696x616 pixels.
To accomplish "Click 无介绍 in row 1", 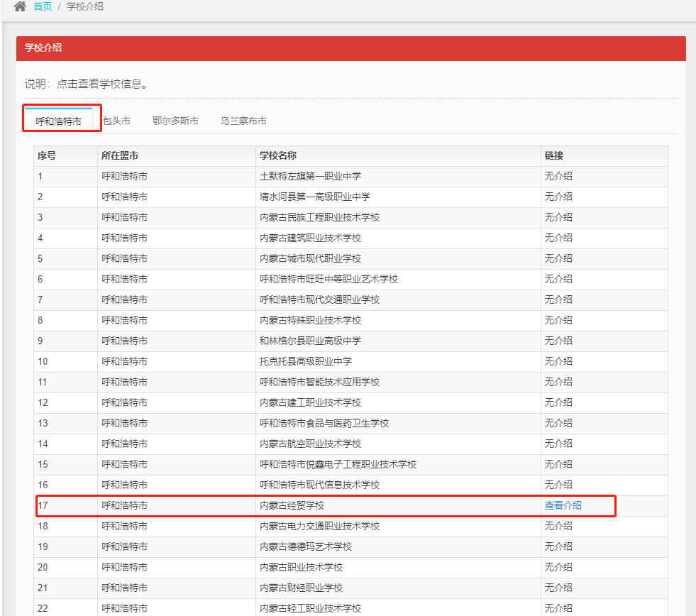I will (x=558, y=176).
